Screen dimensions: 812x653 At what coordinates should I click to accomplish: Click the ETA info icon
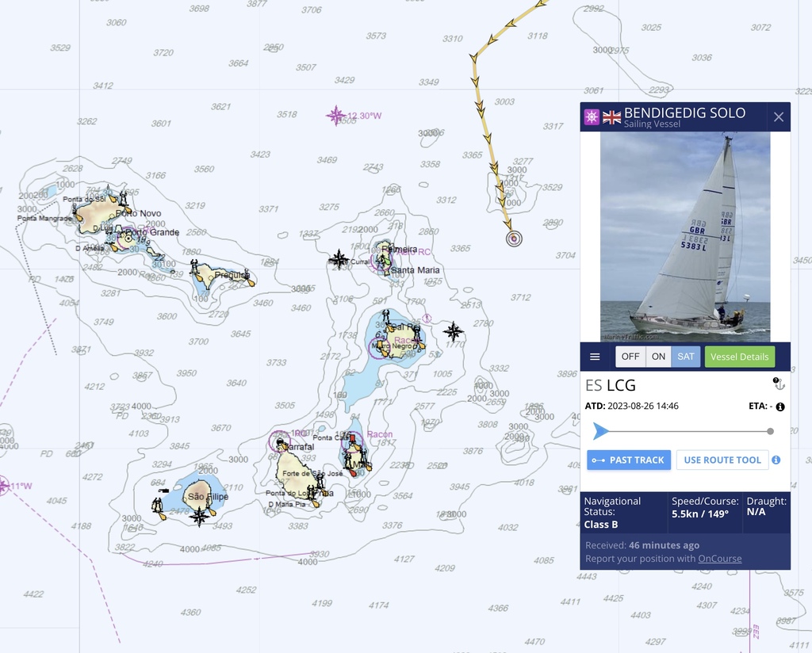point(780,407)
